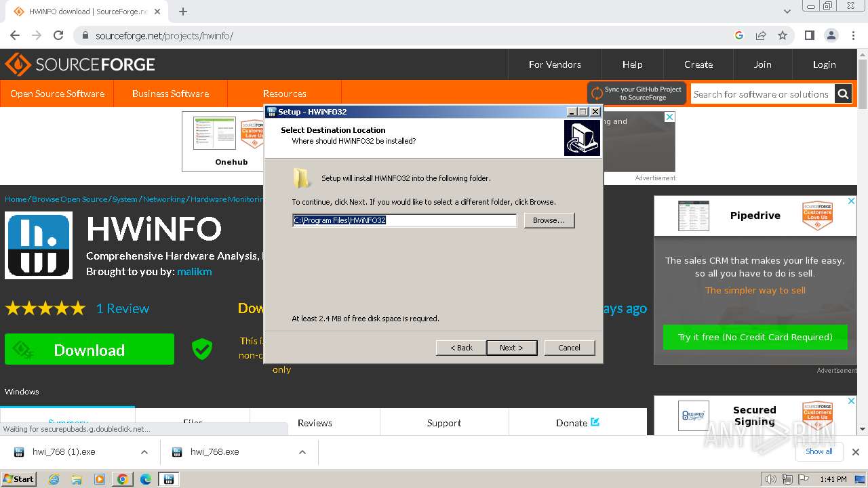Click the malikm author link
This screenshot has height=488, width=868.
coord(195,271)
